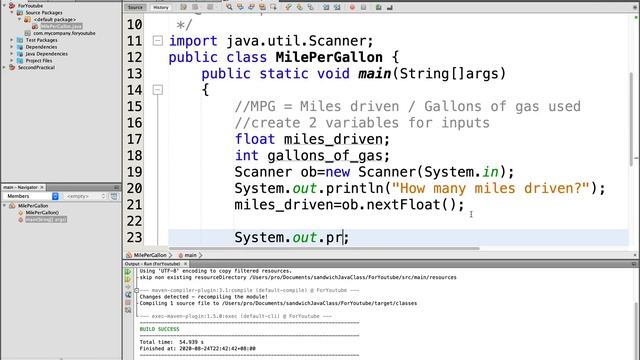The height and width of the screenshot is (360, 640).
Task: Collapse the Source Packages node
Action: tap(12, 13)
